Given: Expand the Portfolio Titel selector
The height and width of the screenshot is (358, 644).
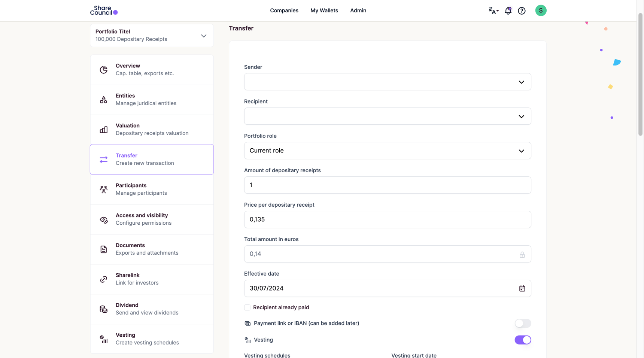Looking at the screenshot, I should click(152, 36).
